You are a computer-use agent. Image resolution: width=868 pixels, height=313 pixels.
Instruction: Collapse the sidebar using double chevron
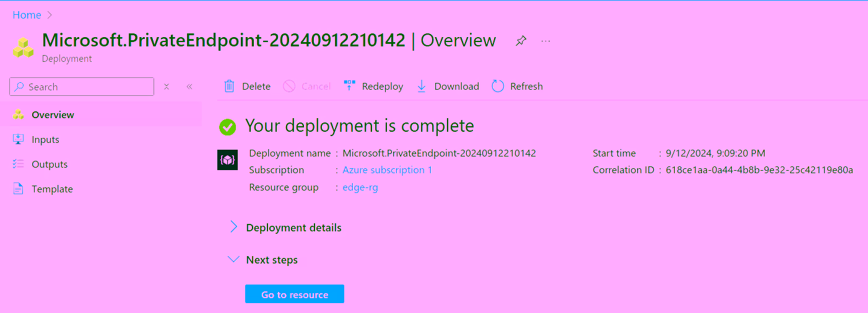[x=189, y=87]
